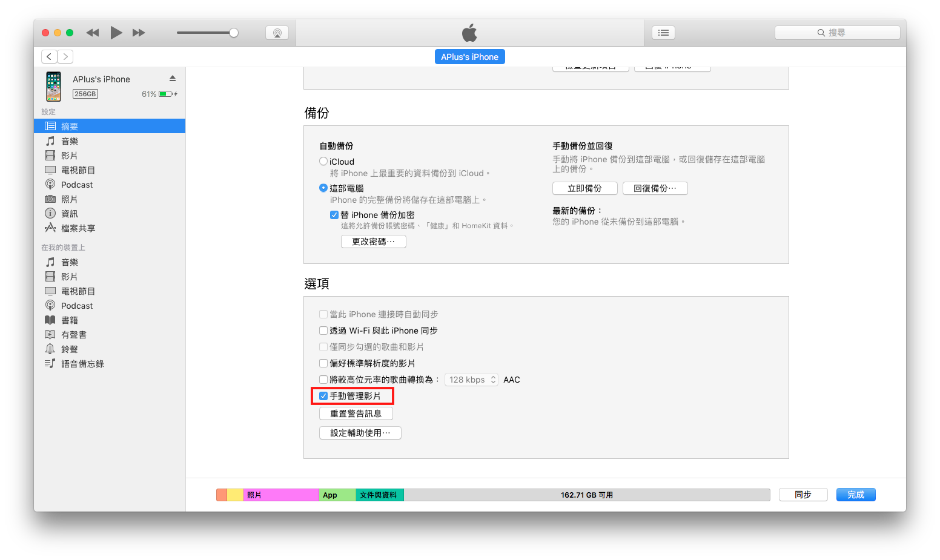Open 書籍 on the device
The image size is (940, 560).
(x=110, y=320)
